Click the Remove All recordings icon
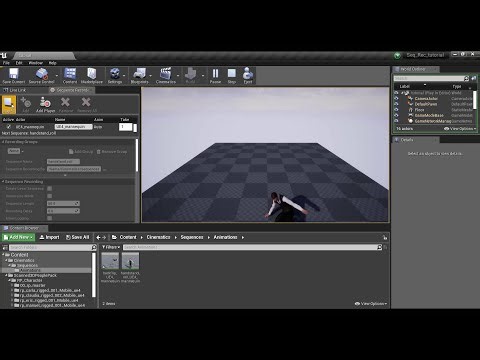The width and height of the screenshot is (480, 360). (x=86, y=102)
